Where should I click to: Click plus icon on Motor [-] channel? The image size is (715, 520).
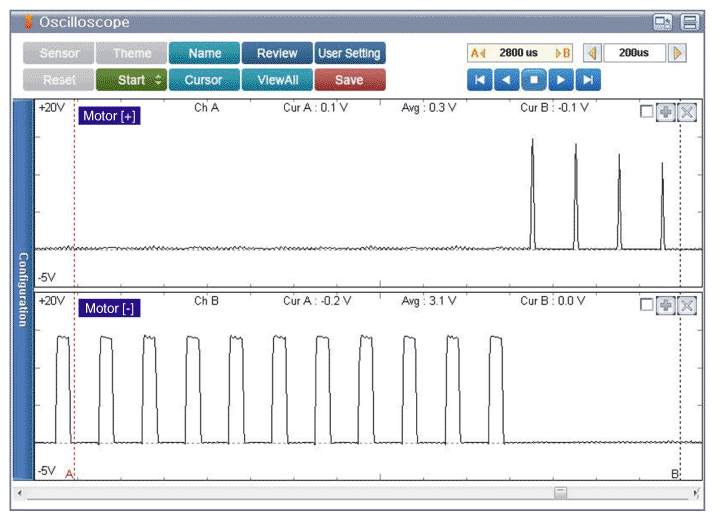pos(665,304)
